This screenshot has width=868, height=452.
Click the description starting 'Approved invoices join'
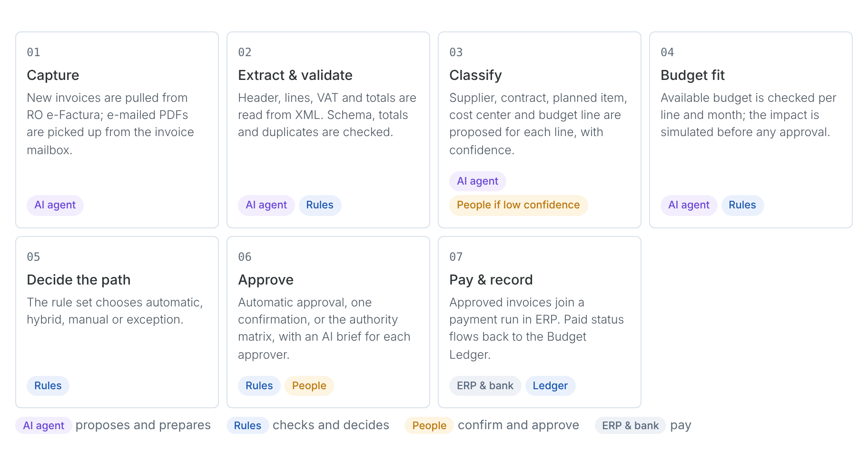pyautogui.click(x=536, y=328)
